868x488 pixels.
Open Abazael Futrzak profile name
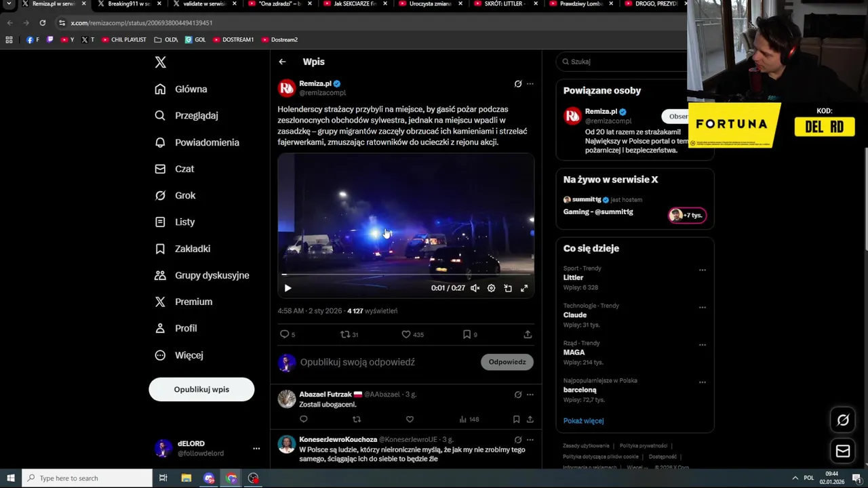325,394
